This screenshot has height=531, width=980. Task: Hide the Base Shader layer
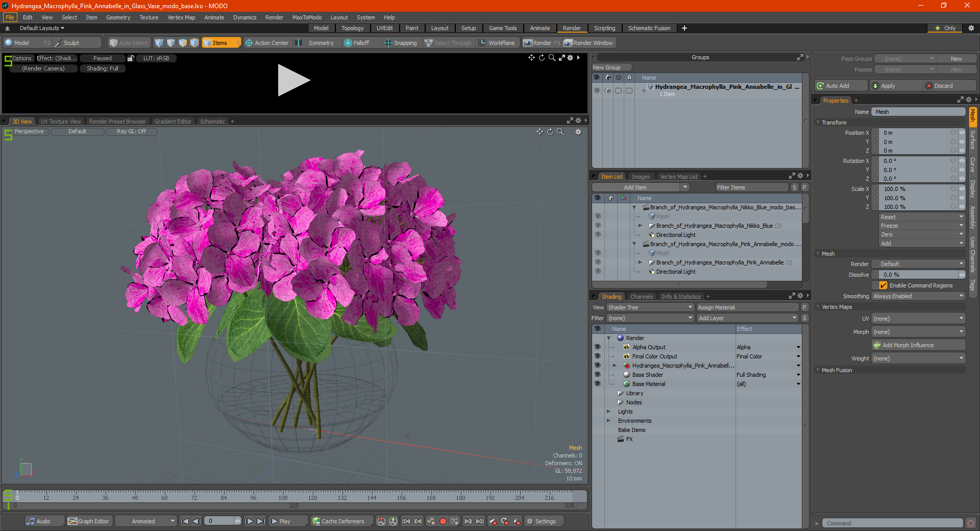[x=597, y=375]
